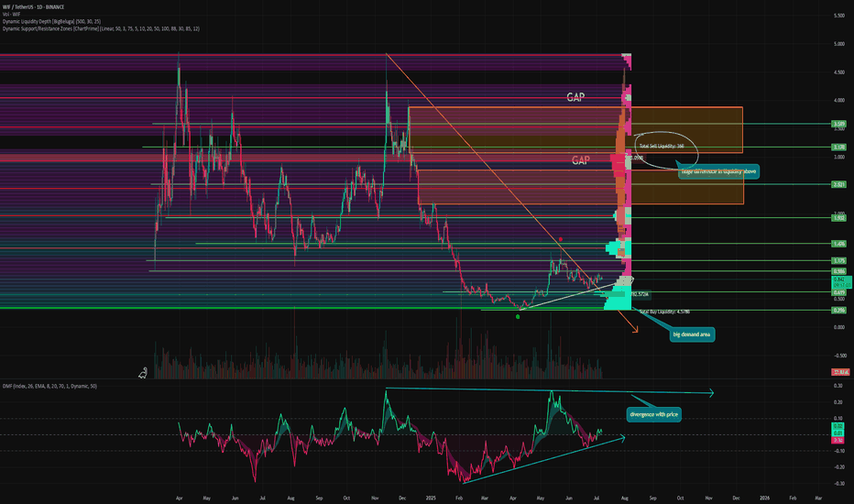Image resolution: width=854 pixels, height=504 pixels.
Task: Click the red 32.8M volume tag
Action: [840, 372]
